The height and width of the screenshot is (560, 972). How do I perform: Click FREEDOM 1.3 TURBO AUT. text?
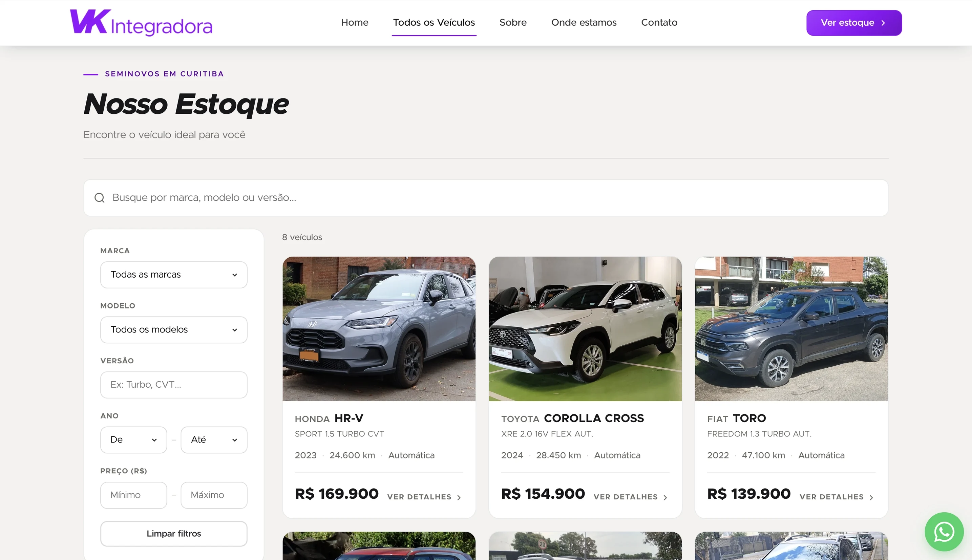tap(759, 434)
